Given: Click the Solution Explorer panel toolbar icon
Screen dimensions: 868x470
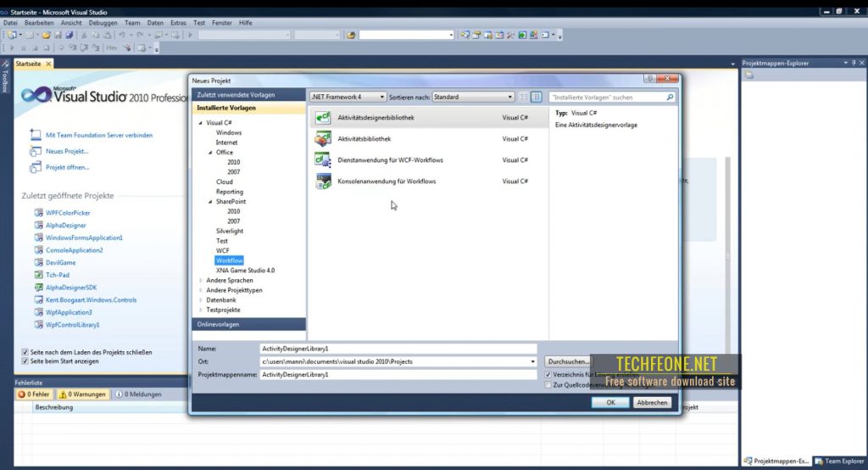Looking at the screenshot, I should tap(749, 76).
